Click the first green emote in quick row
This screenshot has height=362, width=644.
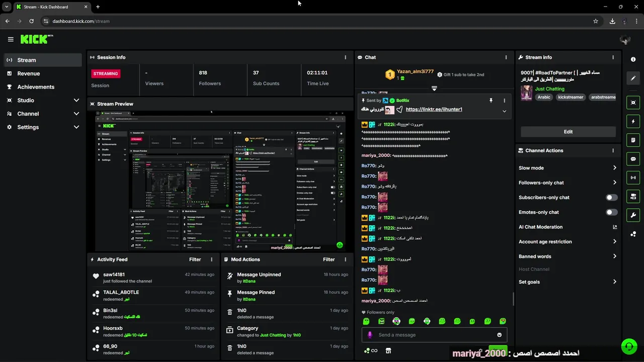(x=366, y=321)
